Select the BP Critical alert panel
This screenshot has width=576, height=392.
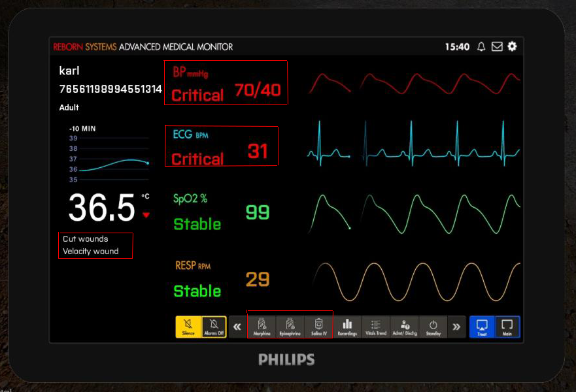coord(226,82)
